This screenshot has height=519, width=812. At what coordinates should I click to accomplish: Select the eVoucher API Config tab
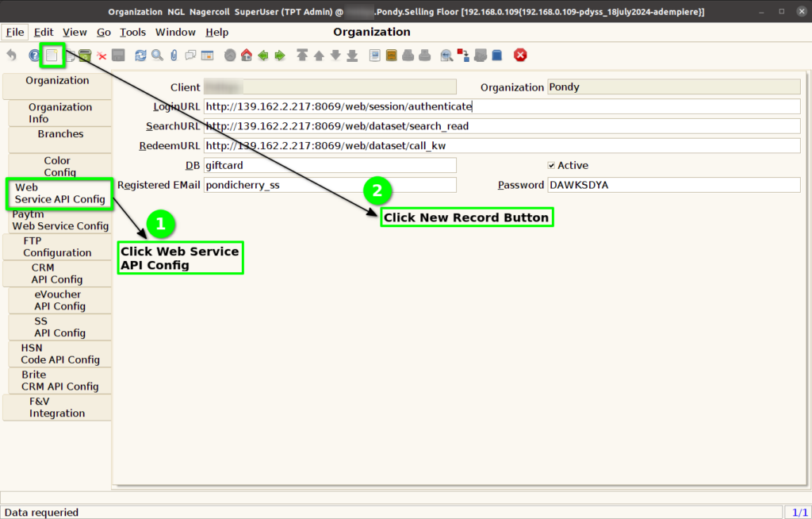click(x=60, y=300)
